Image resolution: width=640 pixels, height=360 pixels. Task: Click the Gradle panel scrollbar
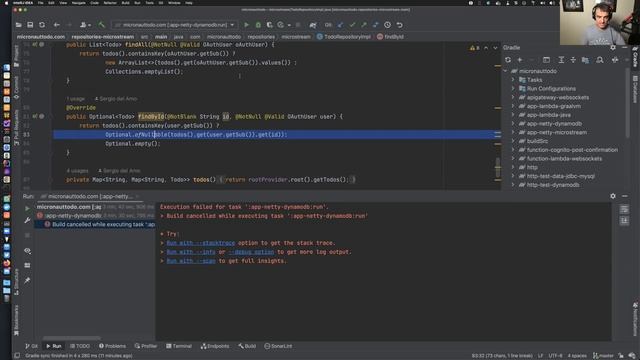(x=628, y=102)
